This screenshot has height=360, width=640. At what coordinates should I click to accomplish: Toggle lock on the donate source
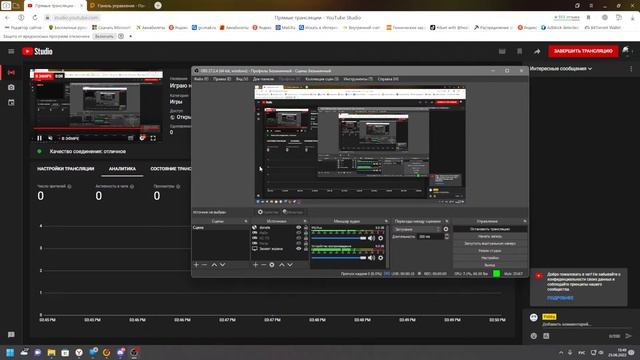coord(306,227)
